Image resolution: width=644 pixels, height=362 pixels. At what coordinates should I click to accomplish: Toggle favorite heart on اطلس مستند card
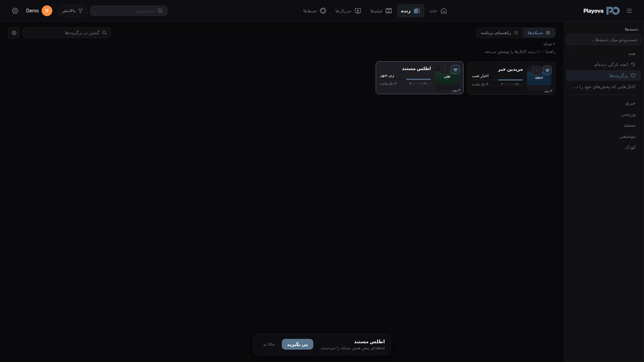pyautogui.click(x=455, y=70)
